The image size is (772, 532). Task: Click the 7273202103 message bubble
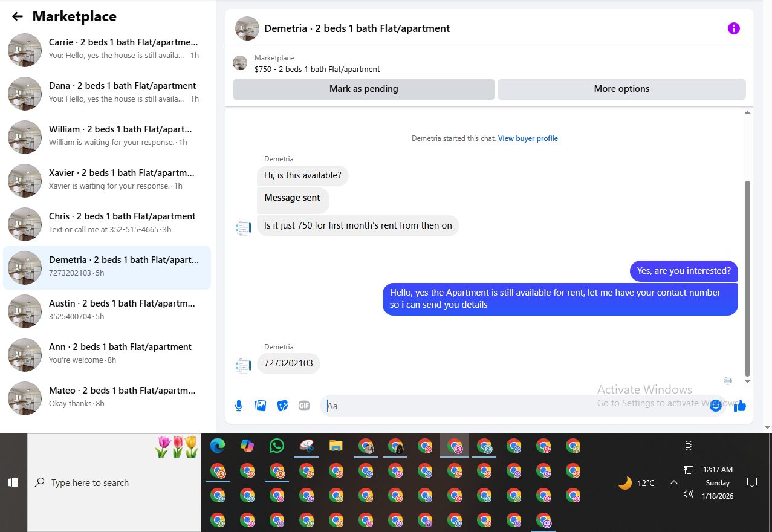click(x=288, y=363)
